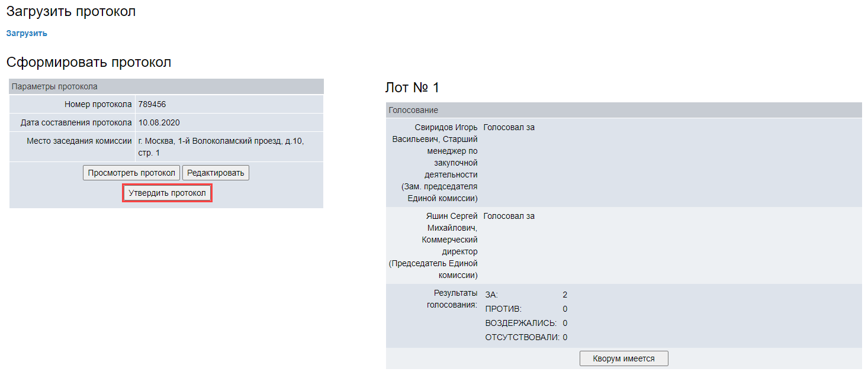The image size is (868, 375).
Task: Click the Голосование section header
Action: click(x=413, y=110)
